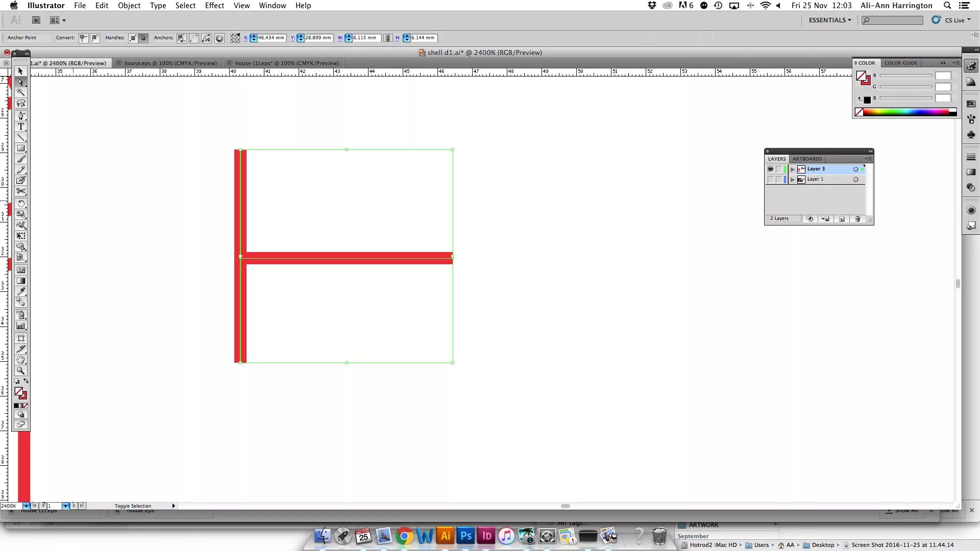This screenshot has height=551, width=980.
Task: Show Layer 1 via visibility box
Action: tap(770, 180)
